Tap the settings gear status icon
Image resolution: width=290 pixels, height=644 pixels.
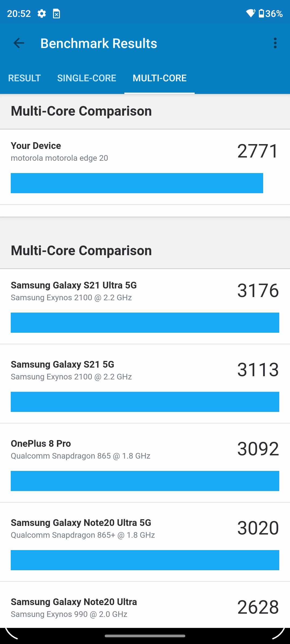(x=42, y=13)
